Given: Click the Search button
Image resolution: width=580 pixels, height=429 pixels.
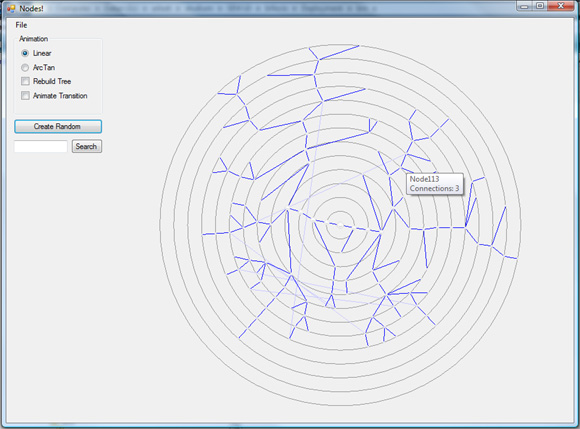Looking at the screenshot, I should coord(87,146).
